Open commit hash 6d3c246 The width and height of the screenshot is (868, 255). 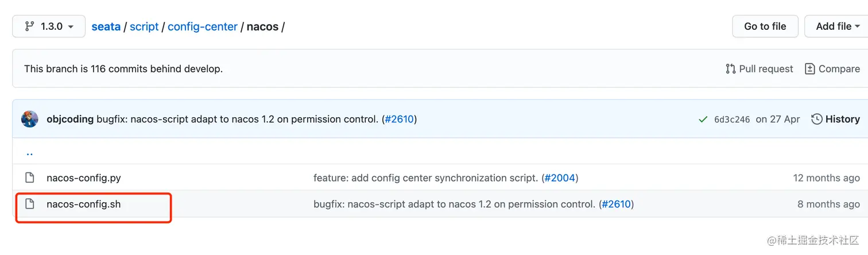[732, 119]
